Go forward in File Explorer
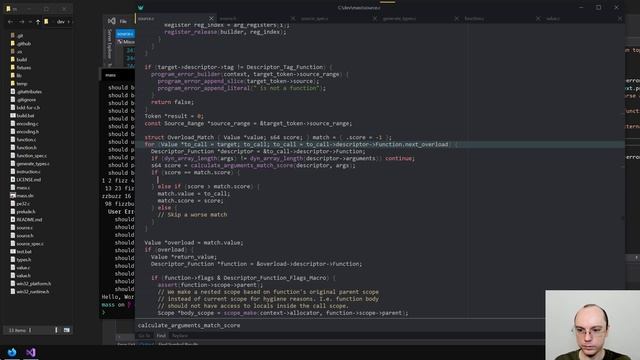640x360 pixels. point(22,22)
